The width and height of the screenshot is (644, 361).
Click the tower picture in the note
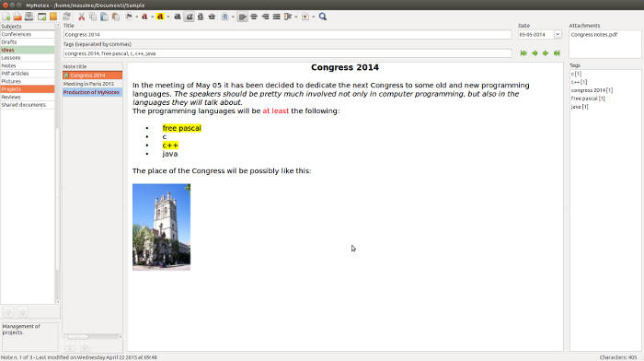click(161, 227)
